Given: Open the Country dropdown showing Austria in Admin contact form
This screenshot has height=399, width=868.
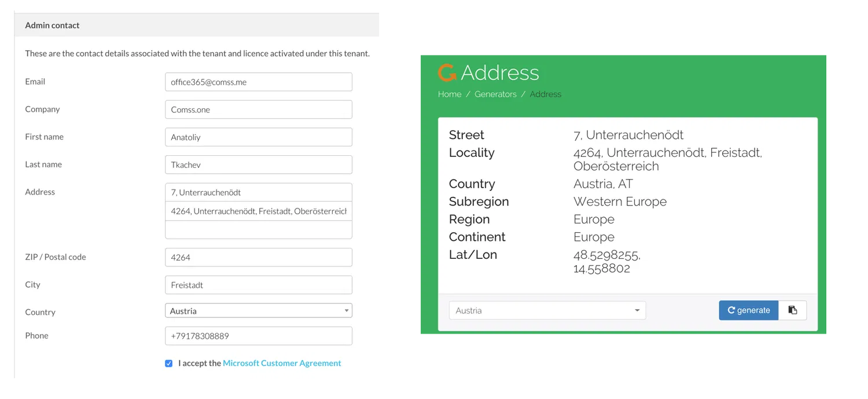Looking at the screenshot, I should 259,311.
